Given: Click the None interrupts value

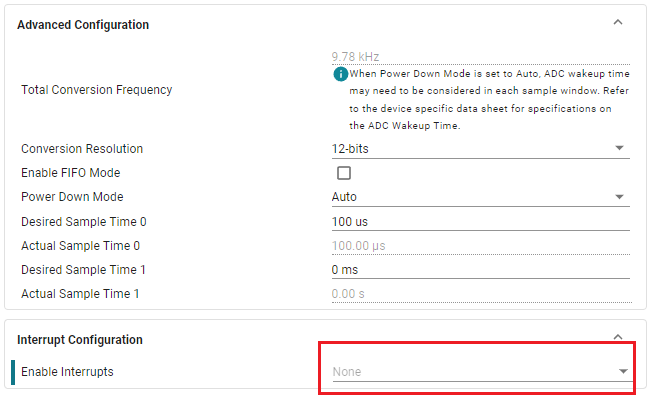Looking at the screenshot, I should tap(347, 372).
